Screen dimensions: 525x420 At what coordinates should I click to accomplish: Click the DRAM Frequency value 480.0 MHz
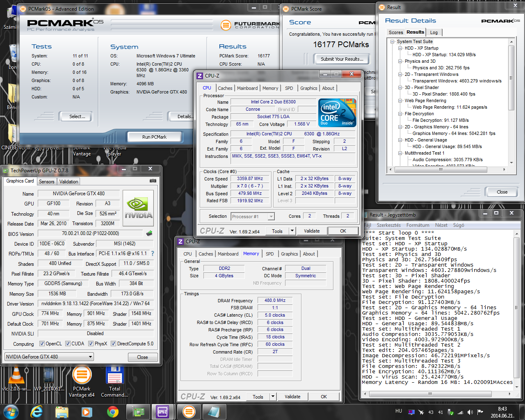[275, 301]
